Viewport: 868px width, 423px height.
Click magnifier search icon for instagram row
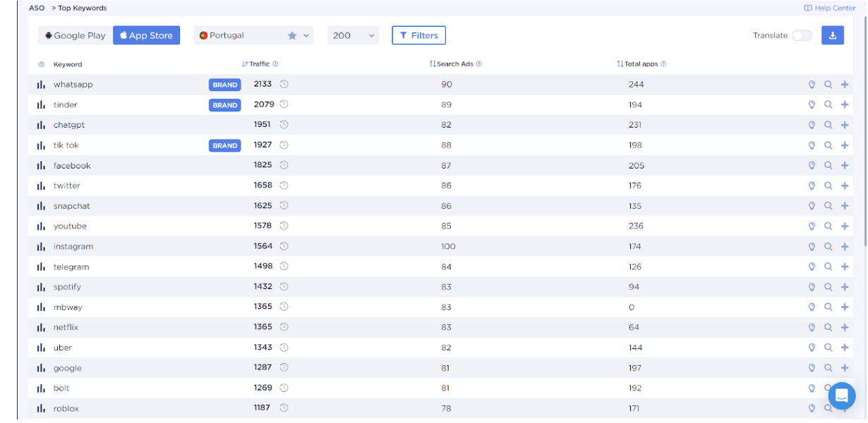click(828, 247)
